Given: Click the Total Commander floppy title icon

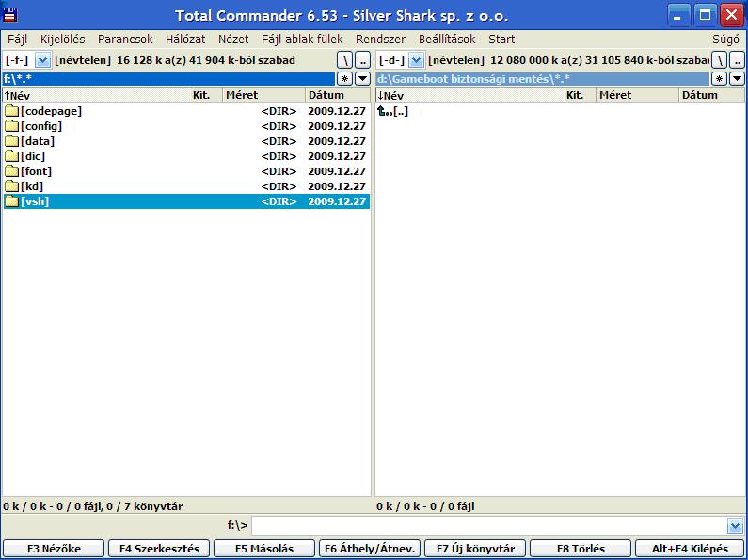Looking at the screenshot, I should (12, 16).
